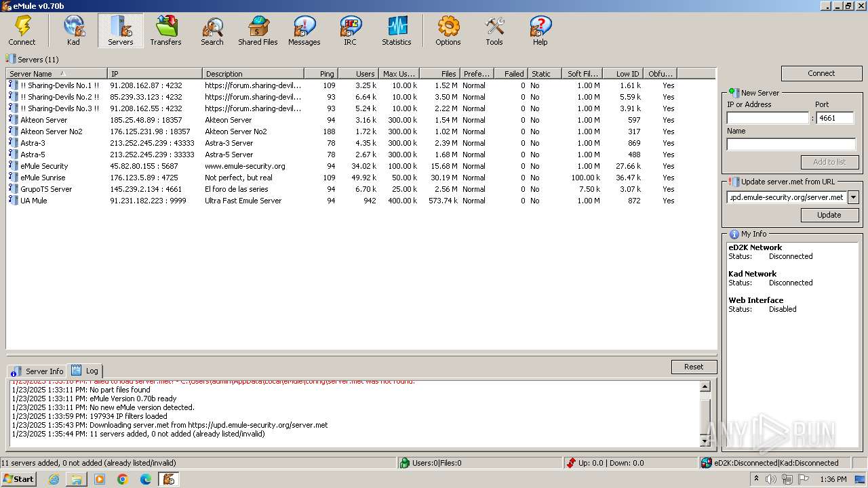
Task: Select the Sharing-Devils No.1 server row
Action: (x=361, y=85)
